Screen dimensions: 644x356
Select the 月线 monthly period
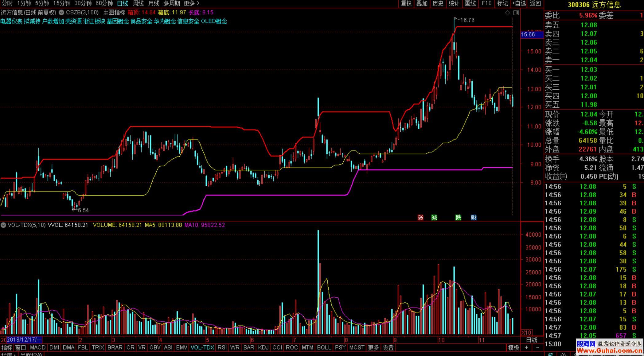click(x=154, y=3)
